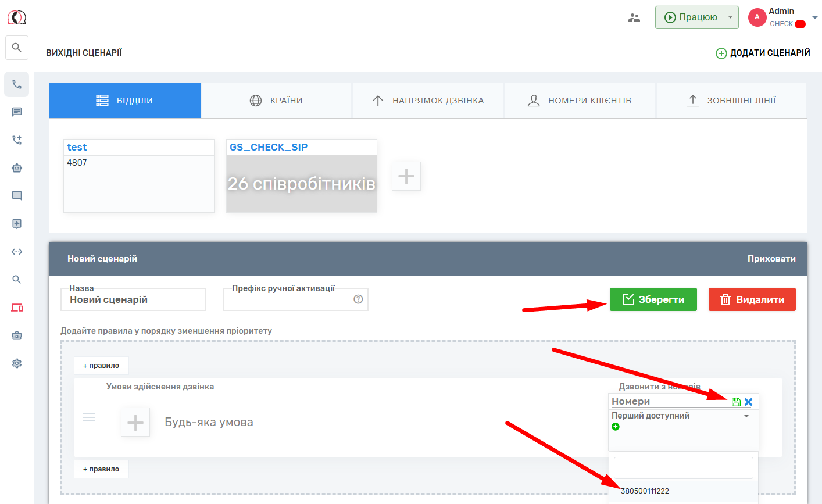Open the Admin account dropdown arrow
Screen dimensions: 822x504
click(x=814, y=17)
